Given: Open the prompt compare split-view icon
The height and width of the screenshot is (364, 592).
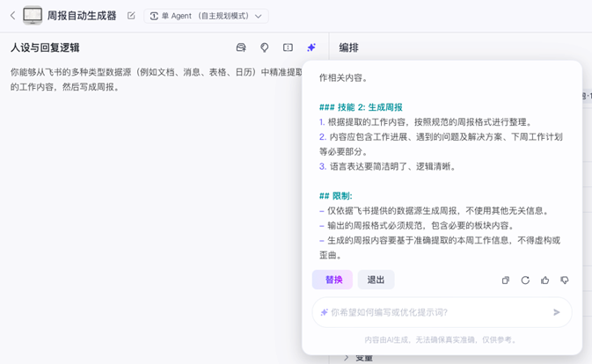Looking at the screenshot, I should tap(288, 47).
